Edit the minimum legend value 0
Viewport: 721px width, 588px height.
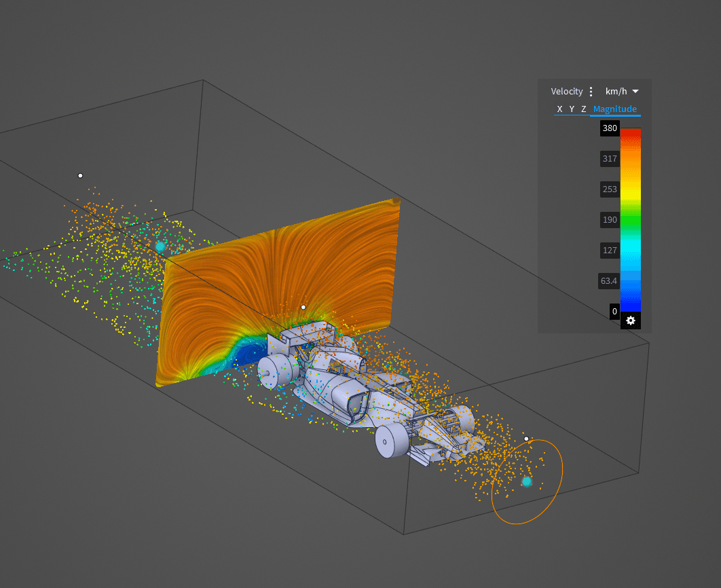click(x=614, y=311)
